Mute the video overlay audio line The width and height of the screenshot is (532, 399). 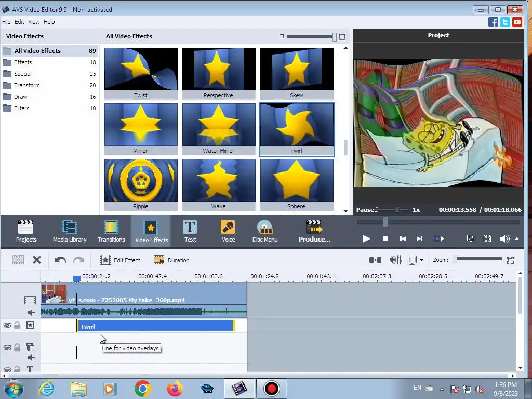pyautogui.click(x=31, y=357)
